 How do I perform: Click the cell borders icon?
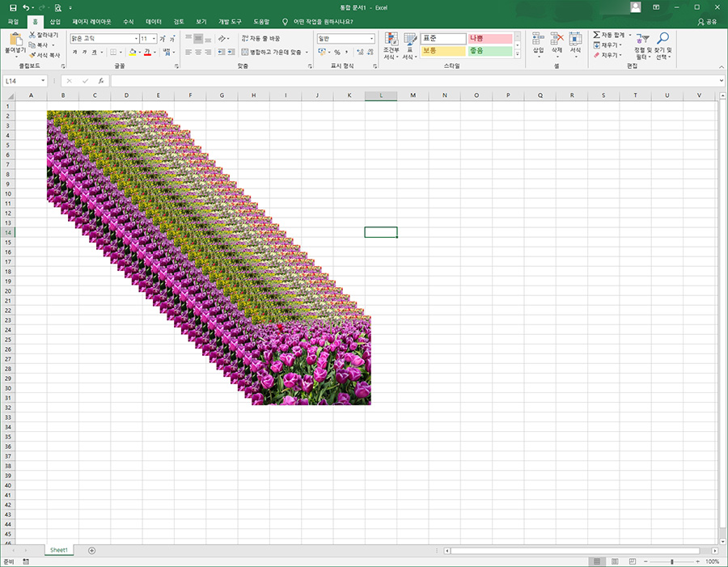point(113,52)
